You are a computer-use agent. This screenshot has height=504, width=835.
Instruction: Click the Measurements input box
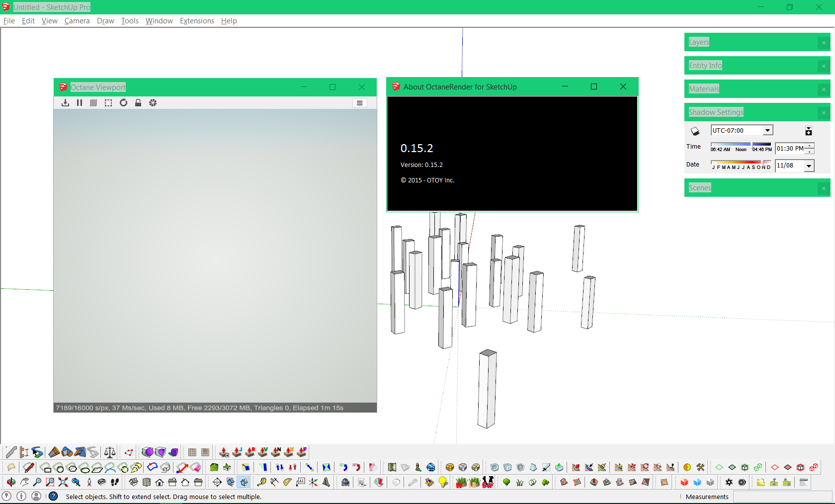click(x=782, y=497)
